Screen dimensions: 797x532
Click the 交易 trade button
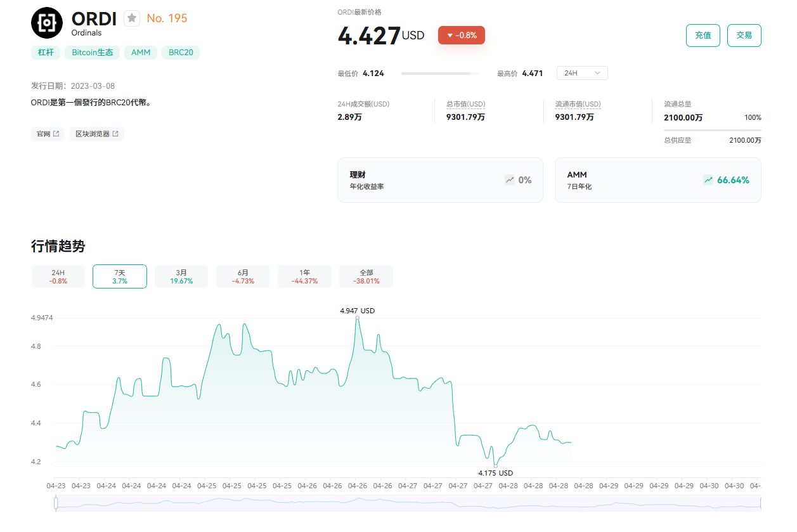click(744, 36)
